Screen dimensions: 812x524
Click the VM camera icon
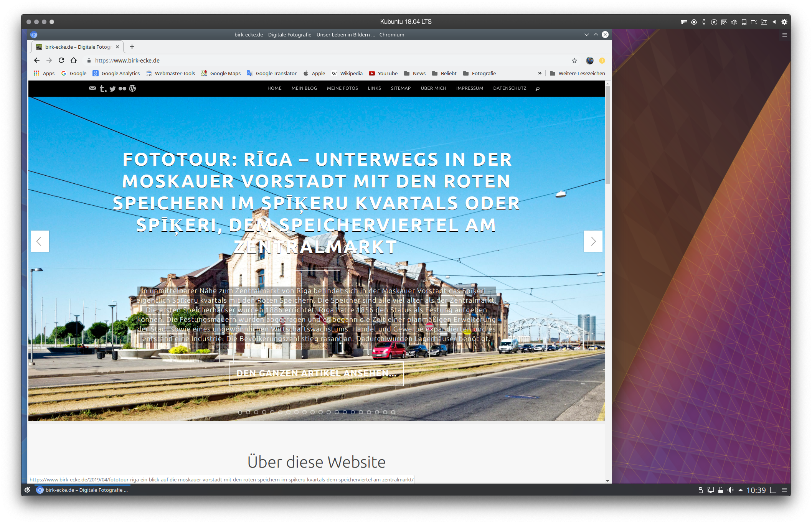[754, 22]
